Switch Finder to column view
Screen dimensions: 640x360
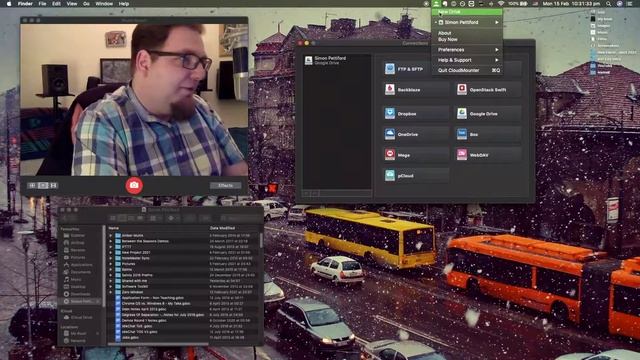(x=131, y=218)
